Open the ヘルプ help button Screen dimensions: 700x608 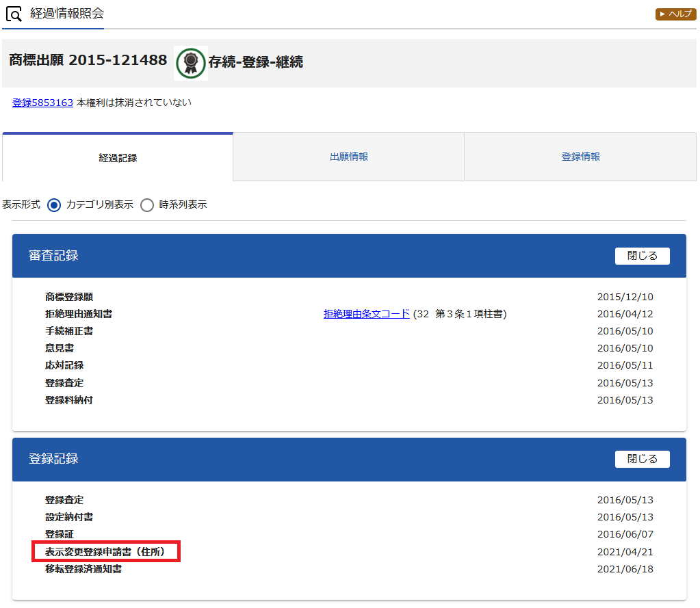pyautogui.click(x=675, y=14)
